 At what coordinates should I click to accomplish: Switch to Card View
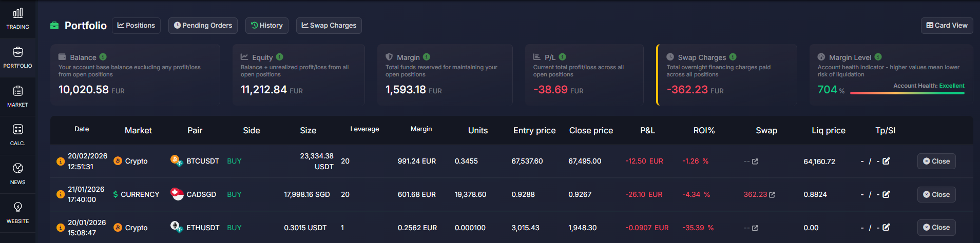947,26
